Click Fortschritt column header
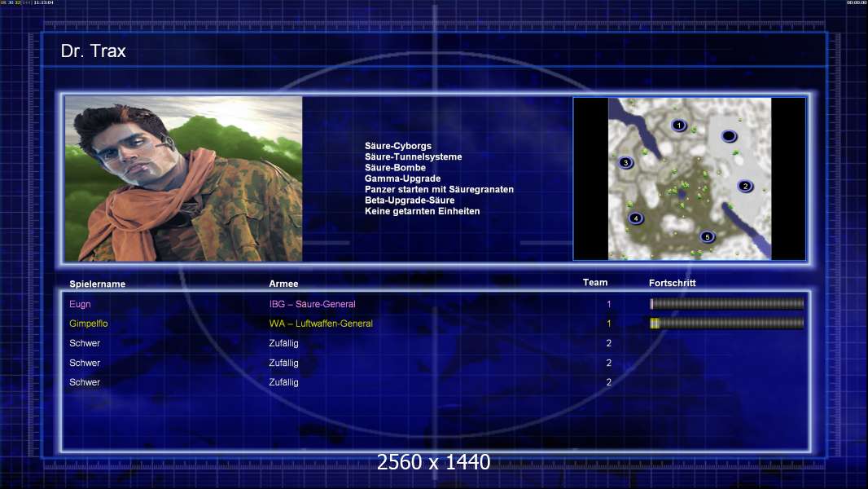Screen dimensions: 868x489 click(x=672, y=283)
